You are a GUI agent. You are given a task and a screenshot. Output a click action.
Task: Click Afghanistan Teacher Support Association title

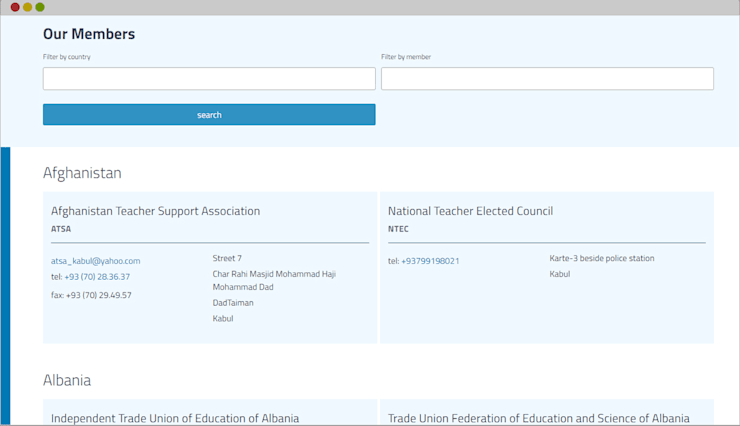(x=155, y=211)
